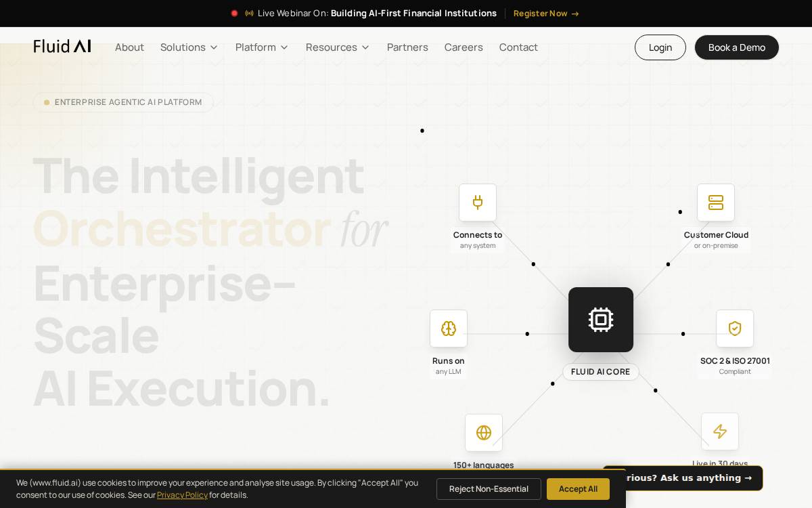The height and width of the screenshot is (508, 812).
Task: Click the brain icon above Runs on
Action: click(x=449, y=329)
